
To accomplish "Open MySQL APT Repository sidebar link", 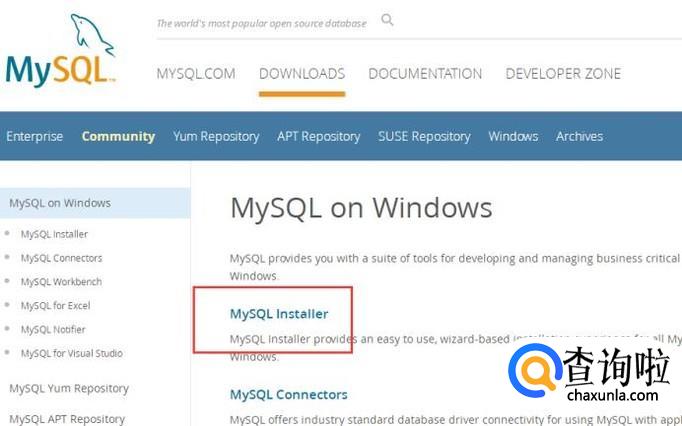I will 67,419.
